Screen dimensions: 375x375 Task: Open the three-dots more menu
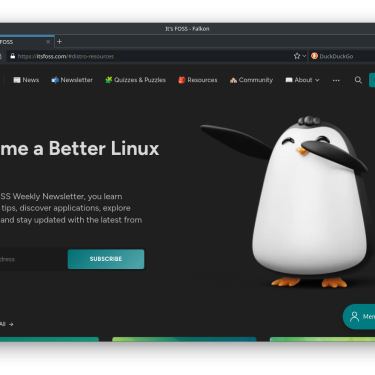click(336, 80)
